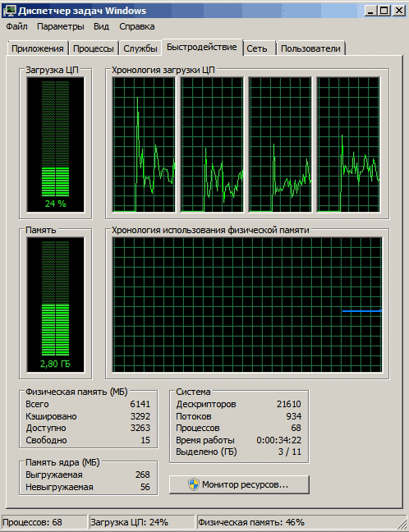Viewport: 409px width, 532px height.
Task: Click the Task Manager title bar icon
Action: point(9,11)
